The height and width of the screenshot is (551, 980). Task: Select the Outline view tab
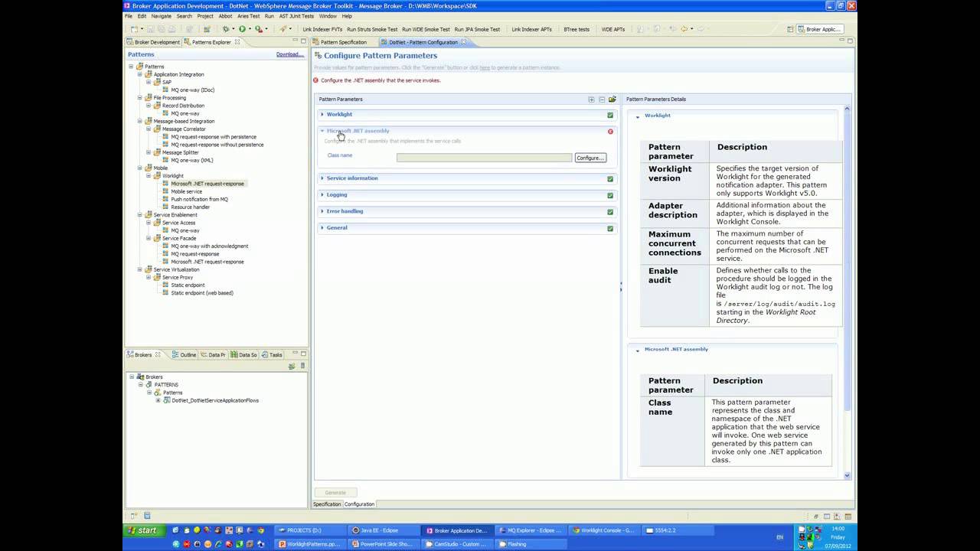tap(185, 355)
